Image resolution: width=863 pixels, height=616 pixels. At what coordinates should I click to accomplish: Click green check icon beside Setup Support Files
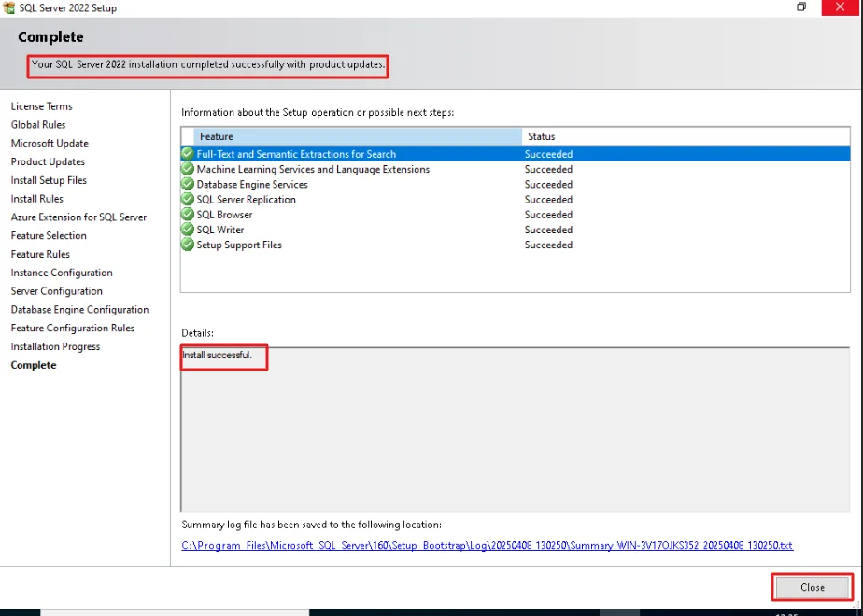tap(188, 245)
